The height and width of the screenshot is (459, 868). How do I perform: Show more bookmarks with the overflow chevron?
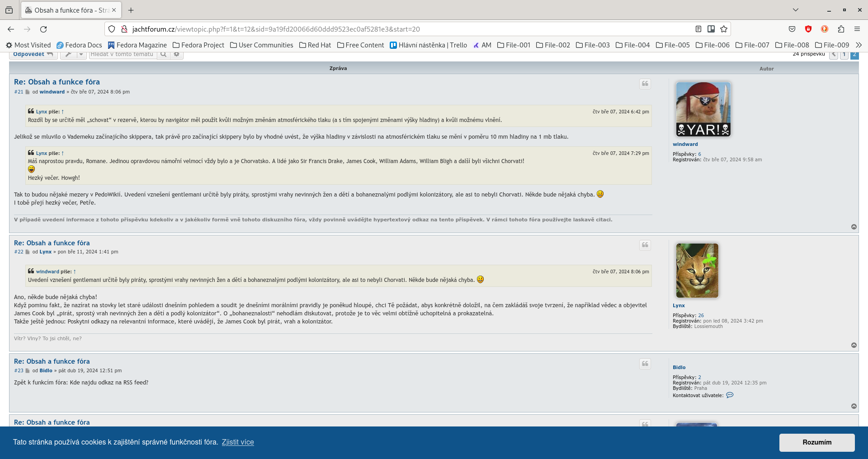[859, 45]
